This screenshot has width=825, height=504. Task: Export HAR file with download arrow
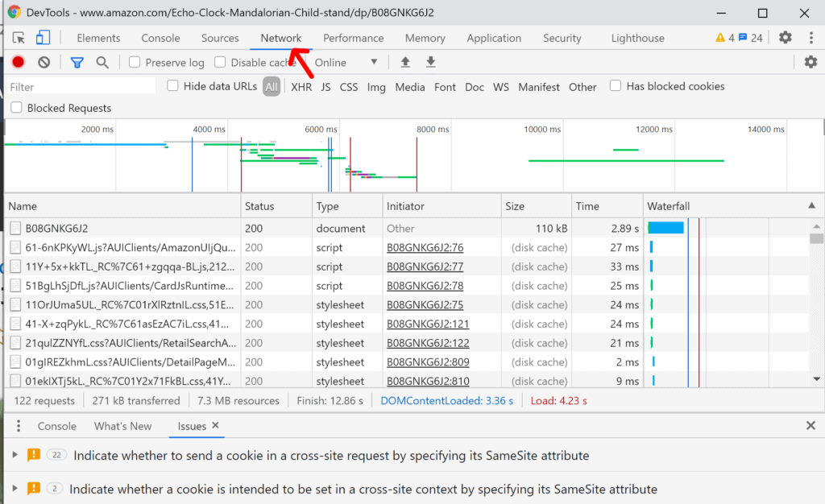(x=431, y=62)
